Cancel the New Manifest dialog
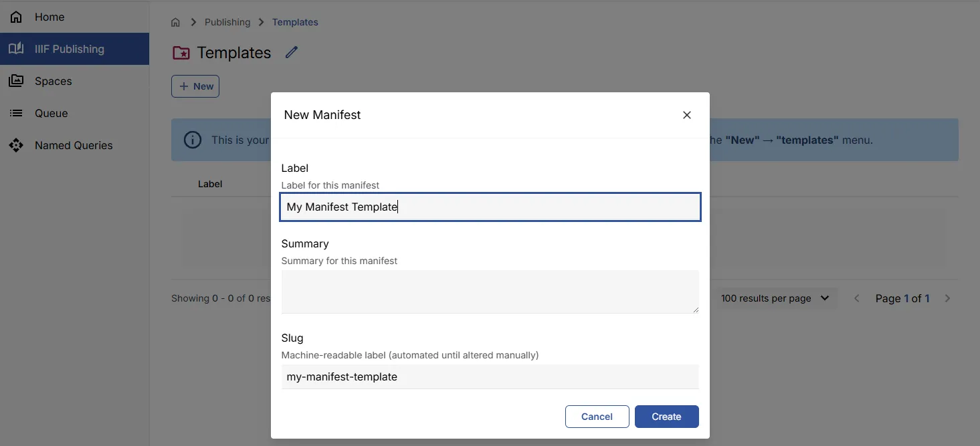This screenshot has height=446, width=980. (x=596, y=416)
